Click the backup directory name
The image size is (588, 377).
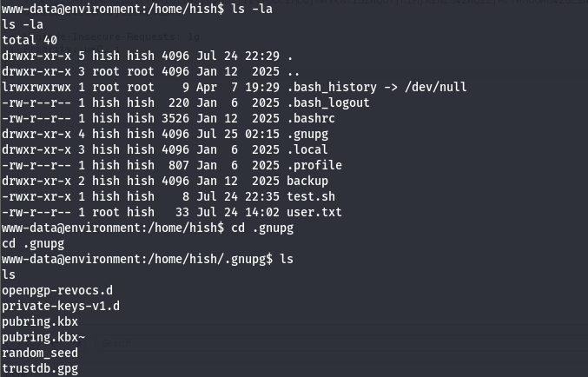point(307,181)
